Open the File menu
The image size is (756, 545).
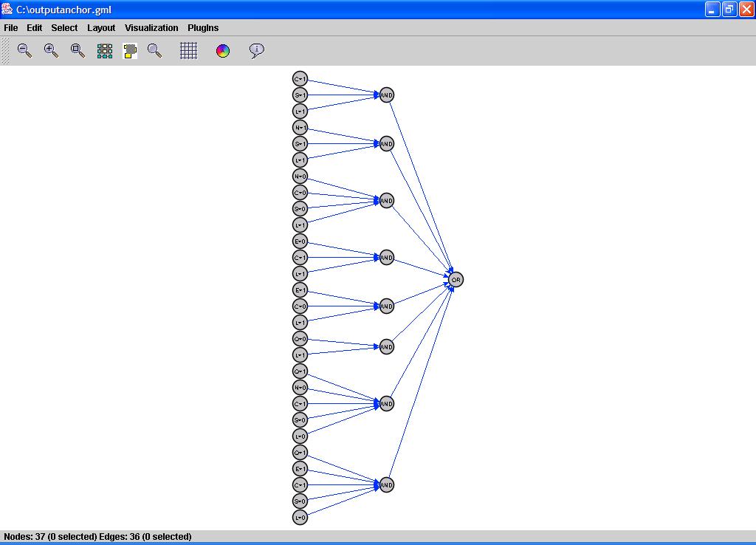[x=11, y=28]
